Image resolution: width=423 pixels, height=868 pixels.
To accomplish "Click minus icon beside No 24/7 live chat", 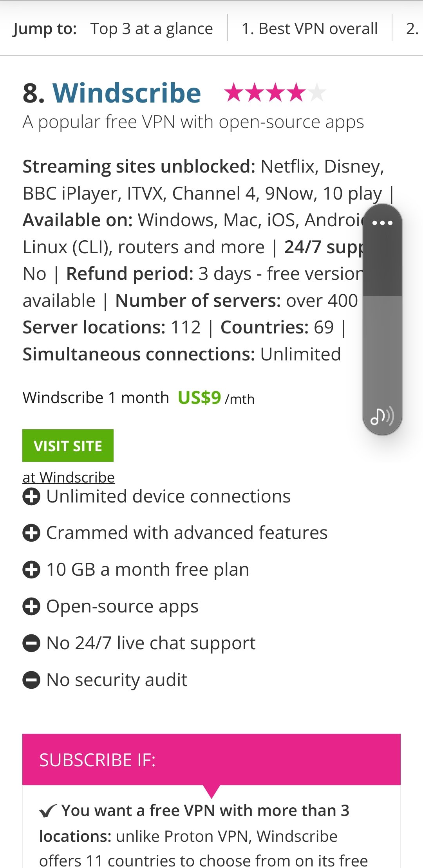I will click(x=31, y=643).
